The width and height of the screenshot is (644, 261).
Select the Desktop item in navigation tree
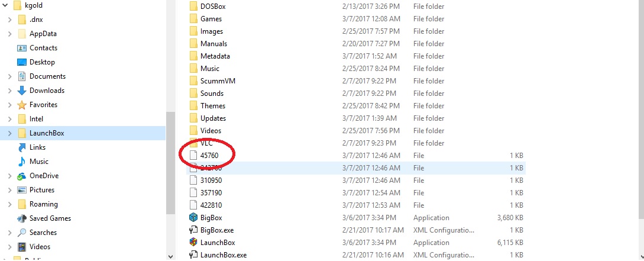42,62
